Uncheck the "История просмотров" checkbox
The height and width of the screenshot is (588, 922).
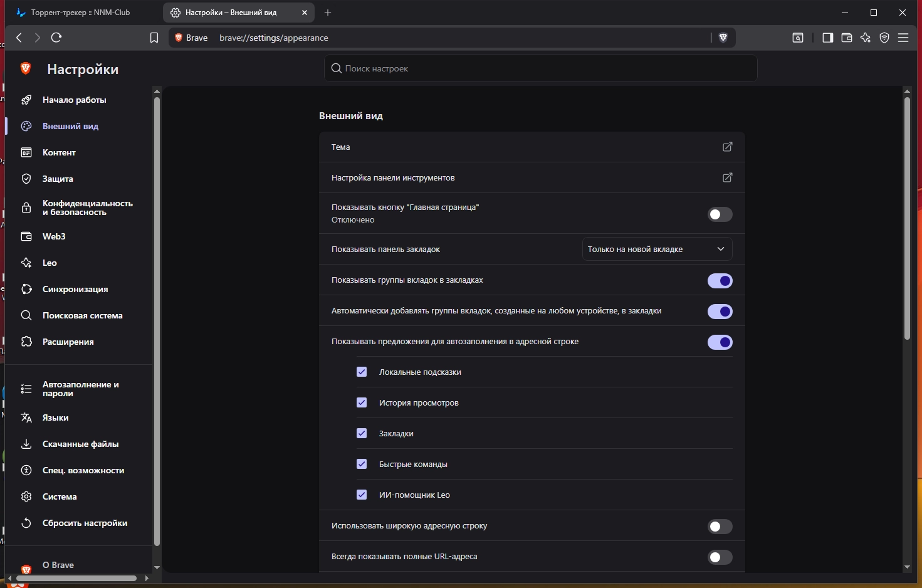[362, 402]
